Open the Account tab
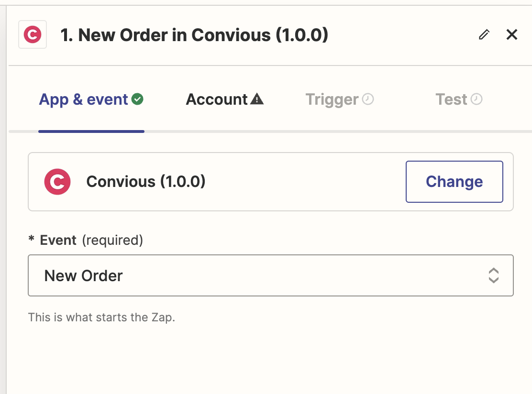 pos(217,99)
